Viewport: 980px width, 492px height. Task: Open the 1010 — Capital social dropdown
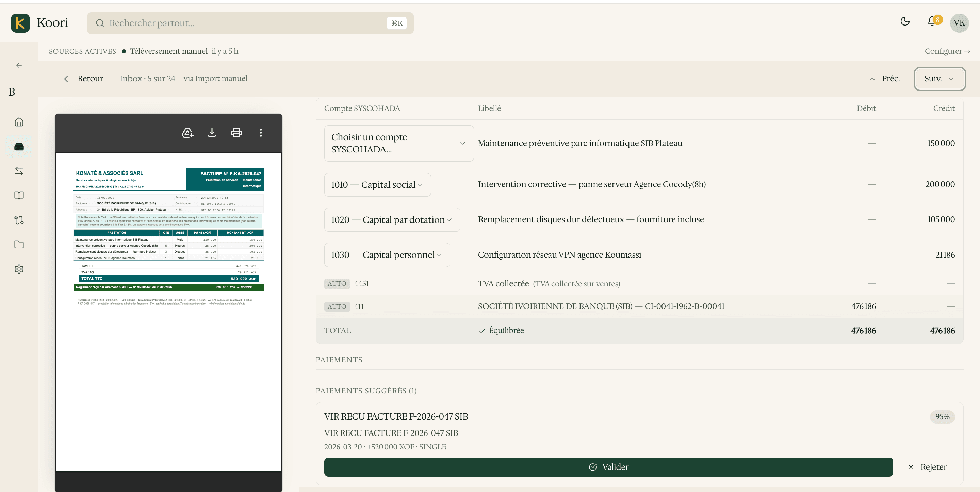(377, 184)
